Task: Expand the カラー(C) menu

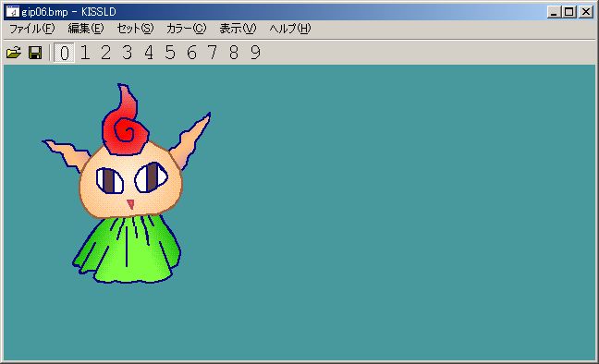Action: coord(186,29)
